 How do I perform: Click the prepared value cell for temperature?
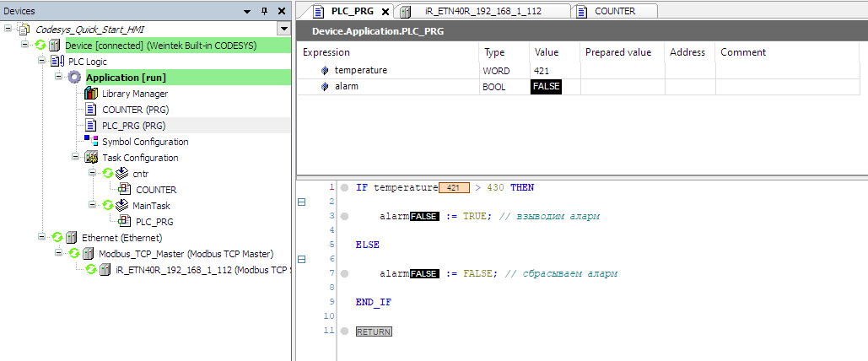pos(623,71)
